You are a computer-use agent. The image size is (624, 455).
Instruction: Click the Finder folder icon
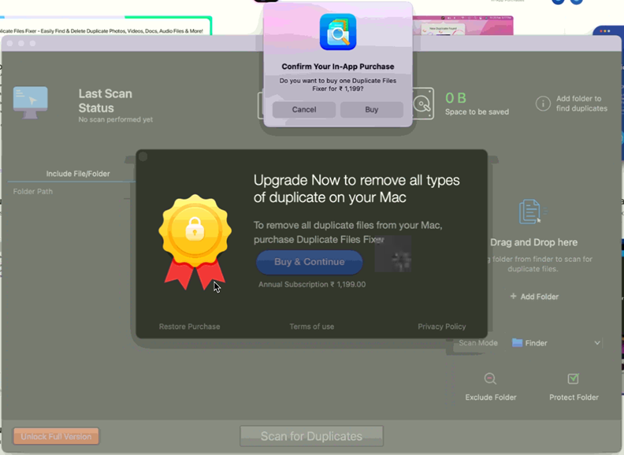(x=517, y=343)
